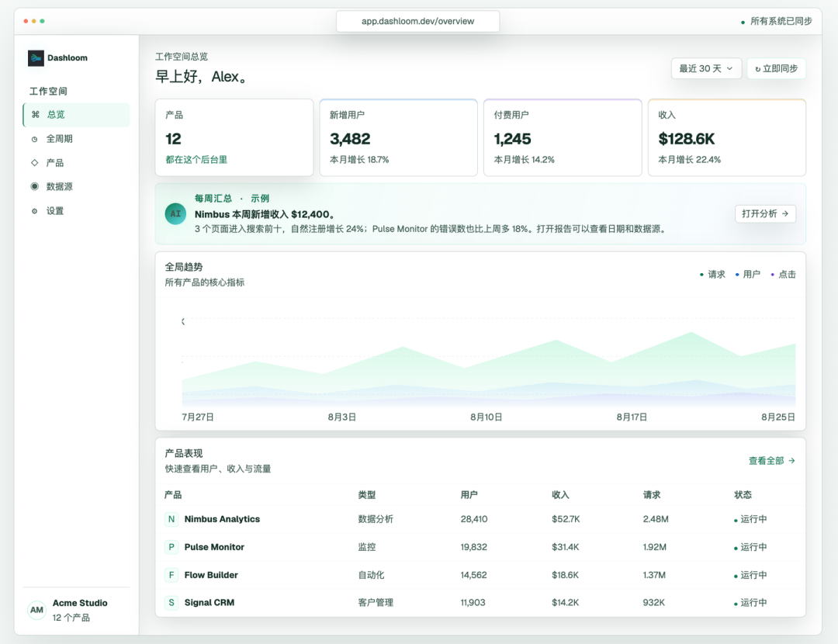Viewport: 838px width, 644px height.
Task: Click the Nimbus Analytics product name
Action: [x=223, y=519]
